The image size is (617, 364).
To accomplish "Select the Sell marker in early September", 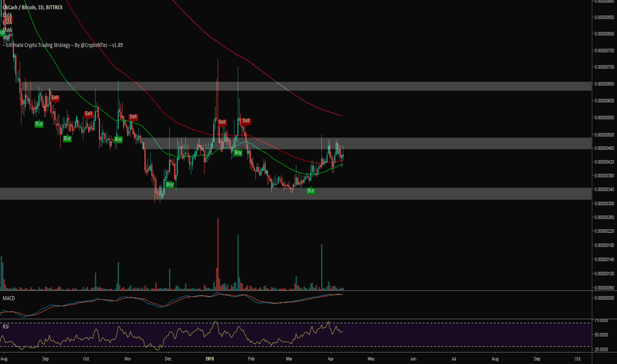I will click(55, 97).
